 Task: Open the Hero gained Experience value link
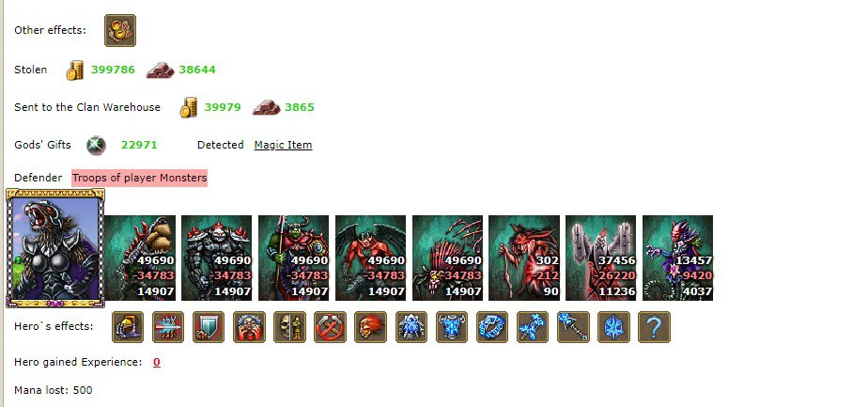[157, 362]
